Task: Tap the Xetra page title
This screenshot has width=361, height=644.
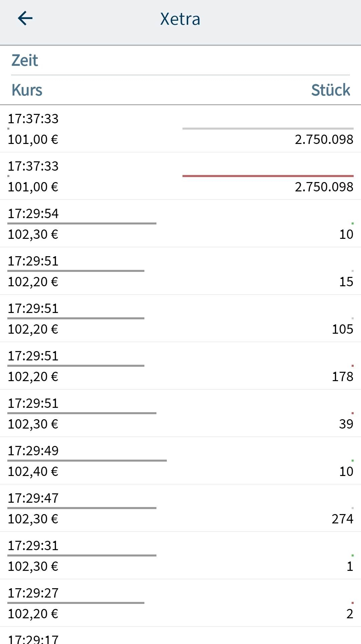Action: (x=180, y=19)
